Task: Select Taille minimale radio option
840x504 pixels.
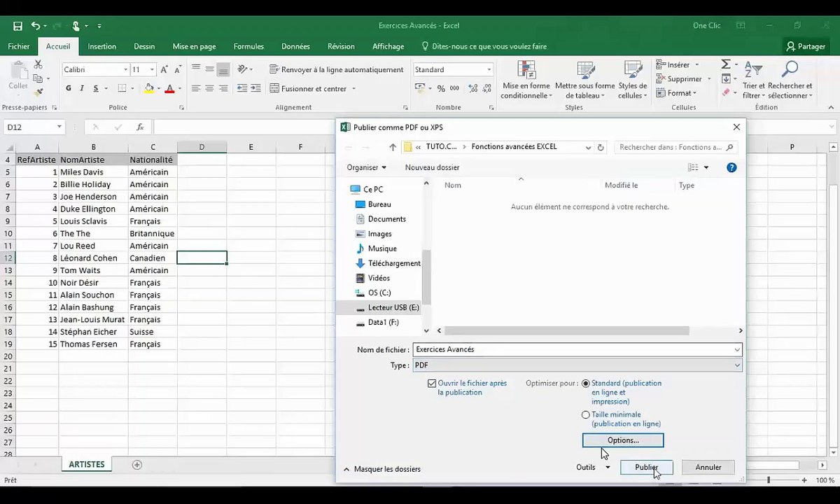Action: [x=586, y=414]
